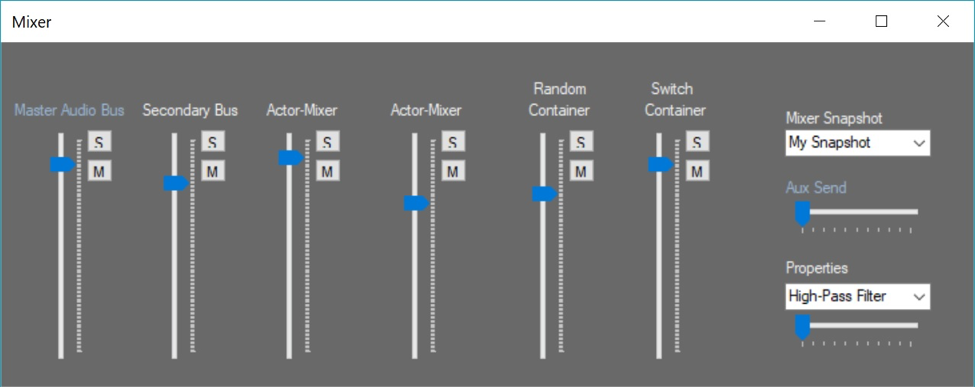Click the Switch Container fader handle

[661, 164]
